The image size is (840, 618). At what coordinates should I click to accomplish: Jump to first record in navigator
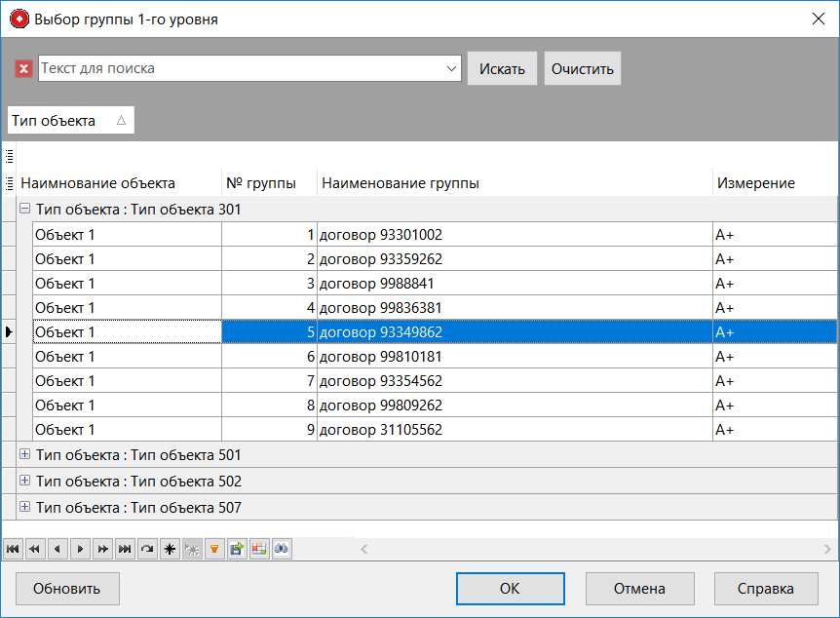pyautogui.click(x=13, y=549)
